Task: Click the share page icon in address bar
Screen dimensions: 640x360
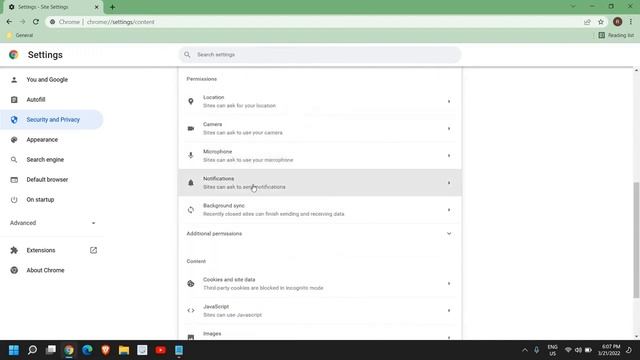Action: click(x=587, y=22)
